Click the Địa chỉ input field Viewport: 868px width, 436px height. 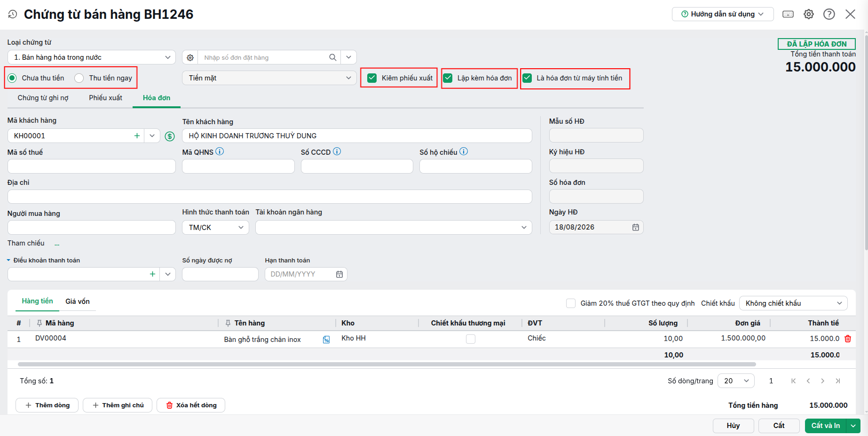270,197
